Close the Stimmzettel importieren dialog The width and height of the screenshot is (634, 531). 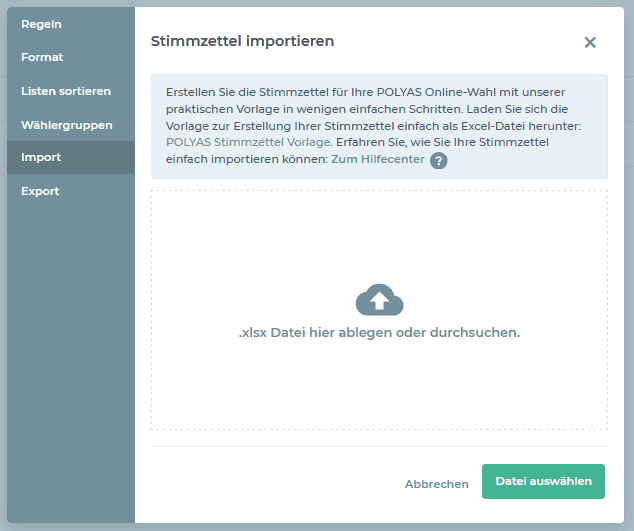(590, 42)
